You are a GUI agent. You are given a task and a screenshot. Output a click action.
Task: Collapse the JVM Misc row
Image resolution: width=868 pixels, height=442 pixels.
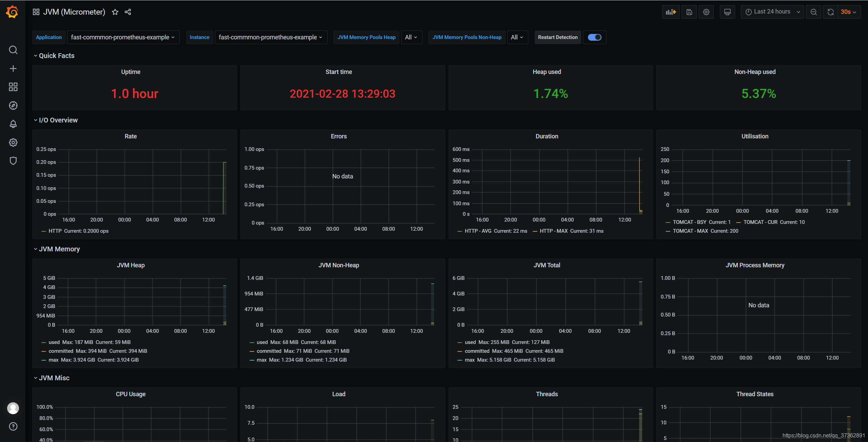(52, 378)
